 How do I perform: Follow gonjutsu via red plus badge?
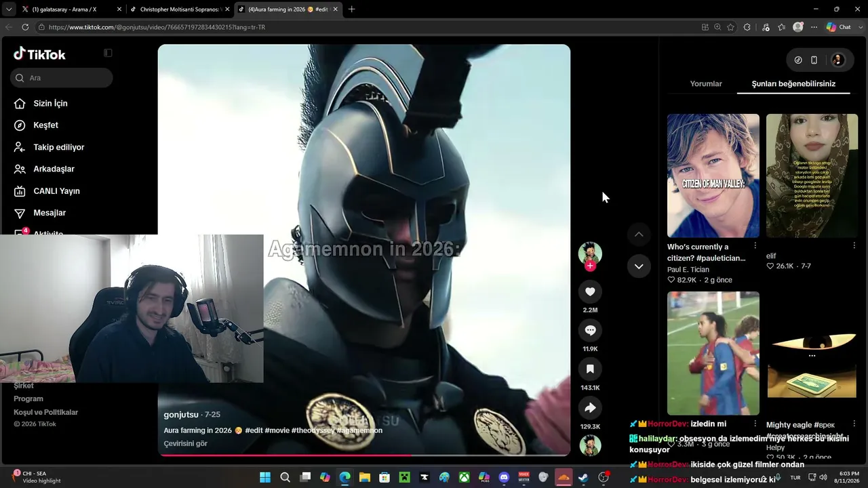590,266
